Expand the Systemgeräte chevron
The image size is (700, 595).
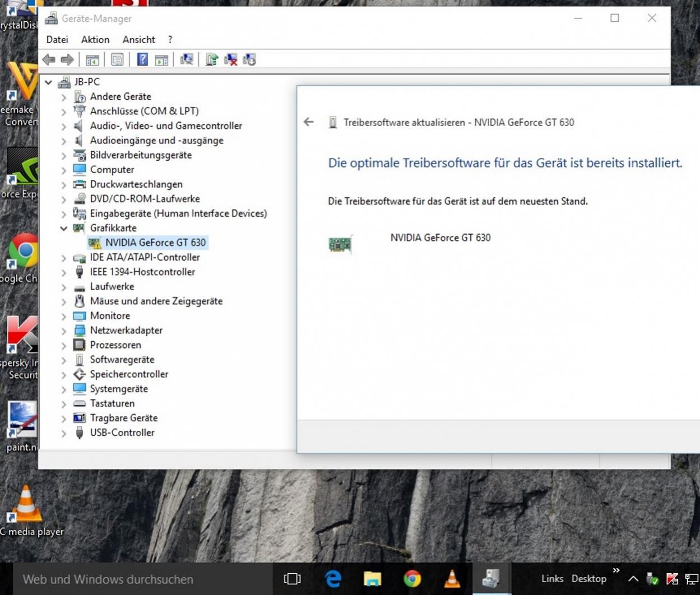64,389
